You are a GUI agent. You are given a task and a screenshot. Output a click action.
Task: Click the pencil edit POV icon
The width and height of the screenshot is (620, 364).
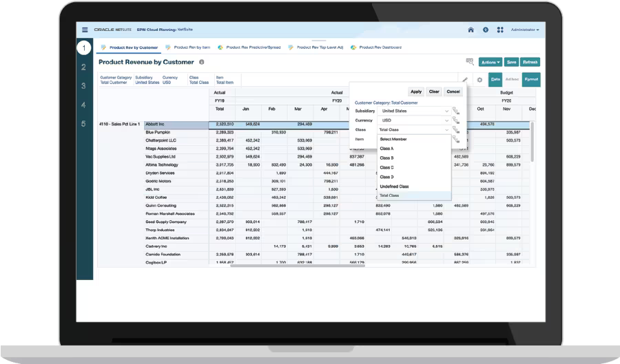click(x=466, y=80)
